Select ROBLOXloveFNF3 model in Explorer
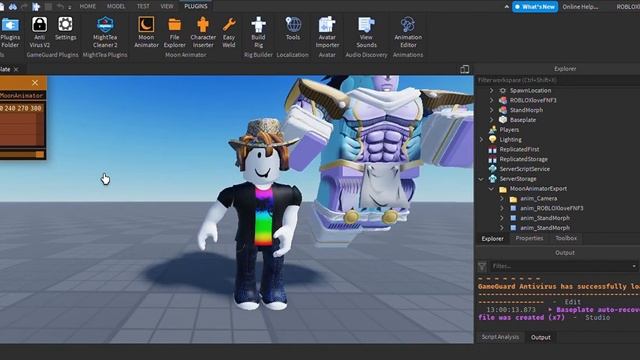The width and height of the screenshot is (640, 360). (533, 100)
